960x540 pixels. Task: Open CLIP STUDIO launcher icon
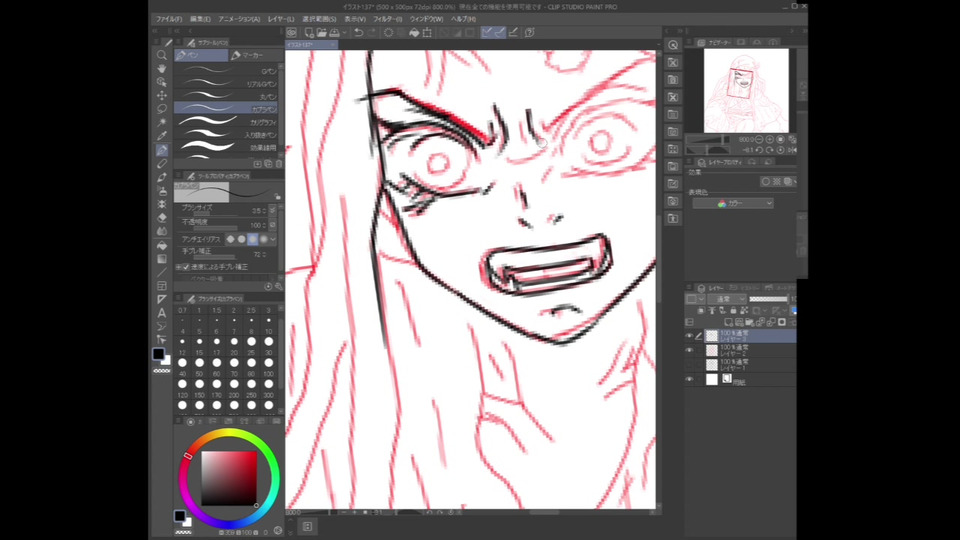coord(292,32)
